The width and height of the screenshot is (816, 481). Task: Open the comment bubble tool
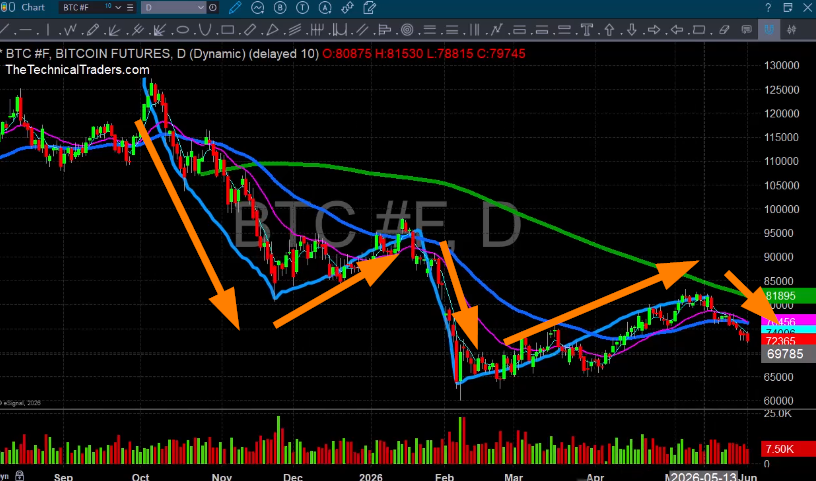[x=746, y=30]
